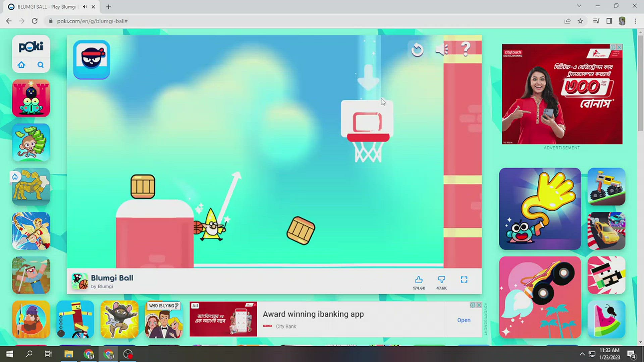Viewport: 644px width, 362px height.
Task: Open a new browser tab
Action: coord(108,7)
